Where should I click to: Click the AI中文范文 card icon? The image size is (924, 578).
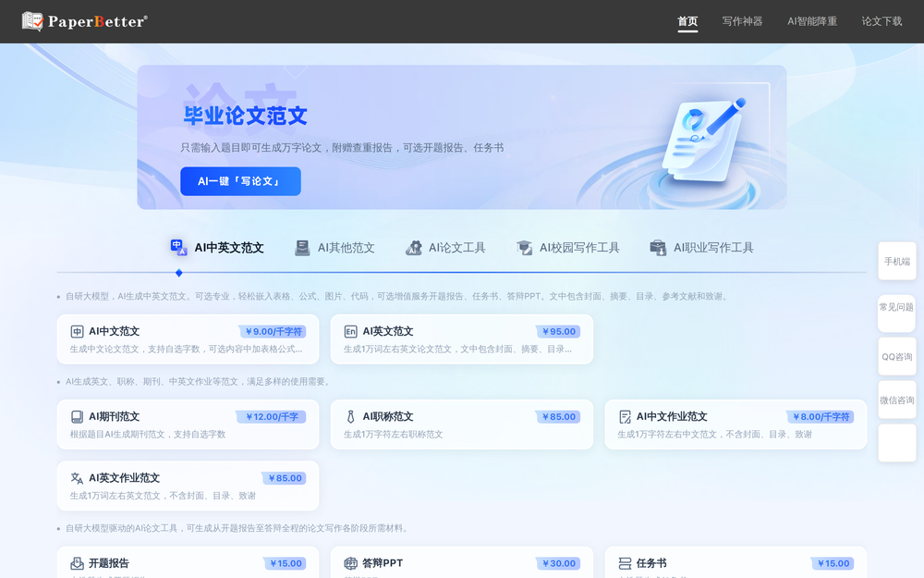[77, 331]
